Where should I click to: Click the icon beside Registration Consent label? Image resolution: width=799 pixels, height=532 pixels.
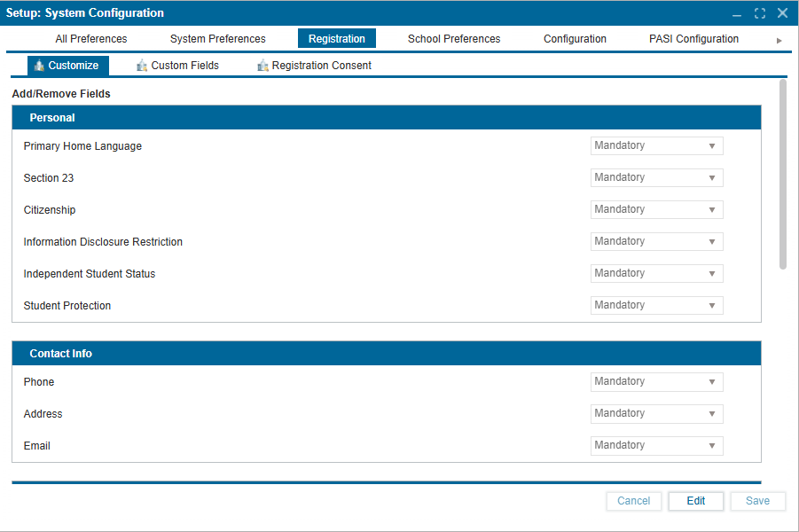[262, 65]
